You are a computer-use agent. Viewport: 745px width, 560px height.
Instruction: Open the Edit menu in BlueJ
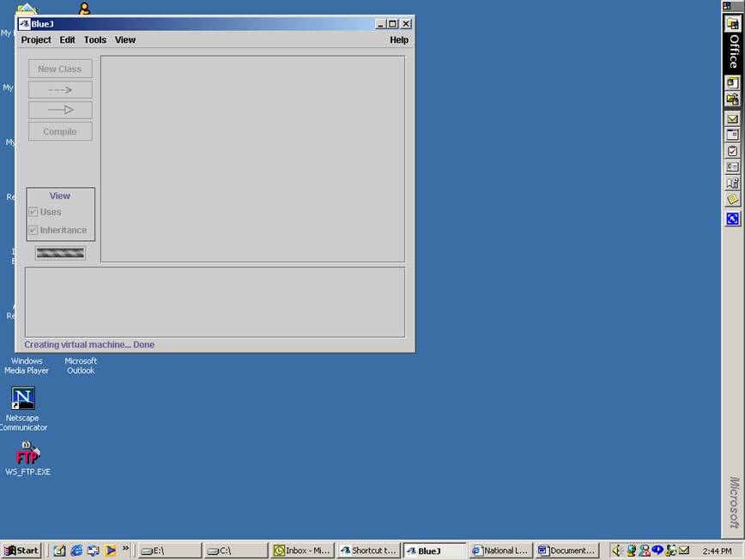click(x=67, y=39)
